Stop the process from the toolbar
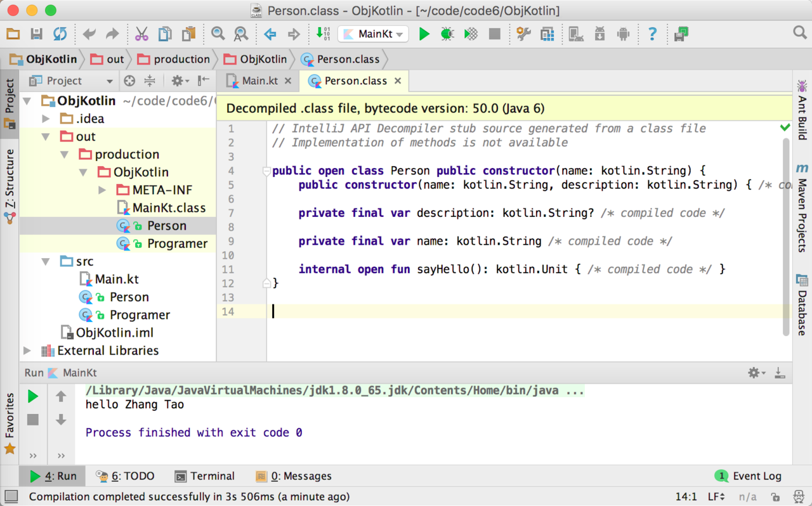The image size is (812, 506). point(494,34)
